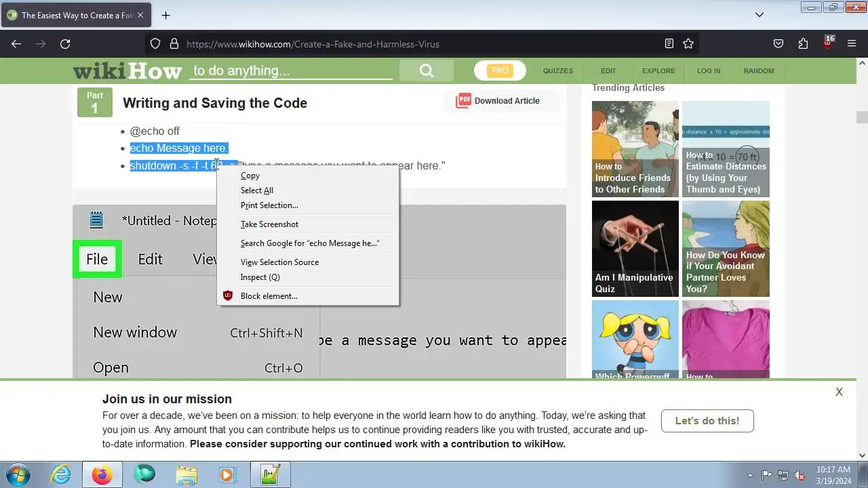Reload the page with refresh icon

(x=65, y=44)
